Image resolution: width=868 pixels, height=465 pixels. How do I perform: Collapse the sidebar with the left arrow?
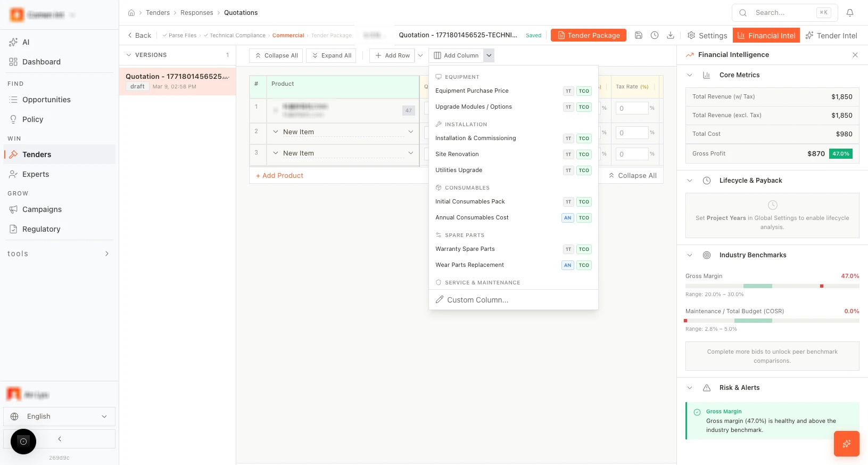60,439
